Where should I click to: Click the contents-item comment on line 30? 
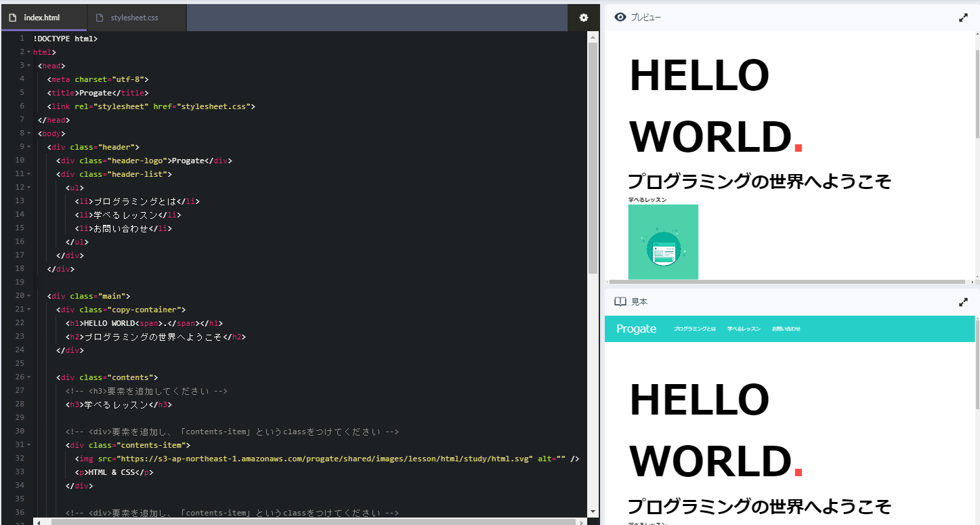[x=232, y=432]
